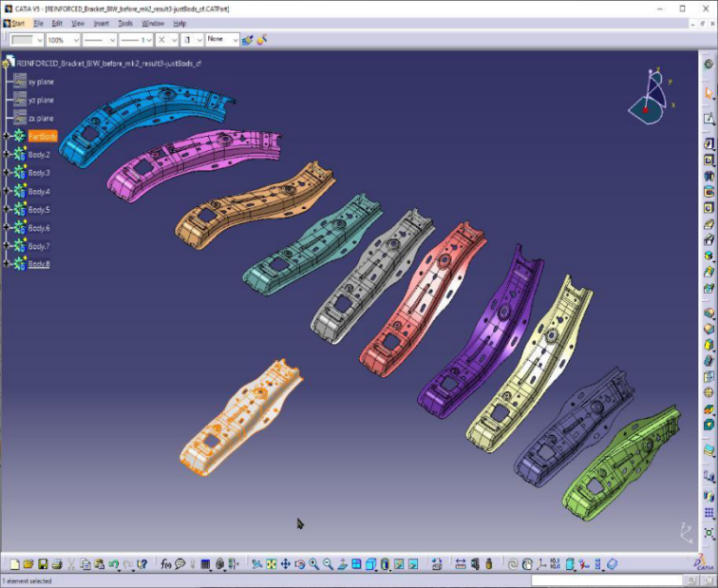
Task: Select the Pan view tool
Action: 285,564
